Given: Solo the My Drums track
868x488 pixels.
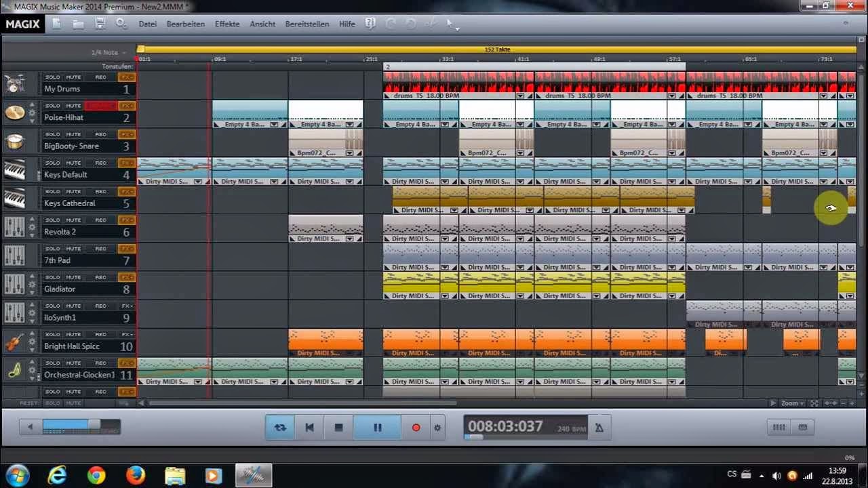Looking at the screenshot, I should pos(52,77).
